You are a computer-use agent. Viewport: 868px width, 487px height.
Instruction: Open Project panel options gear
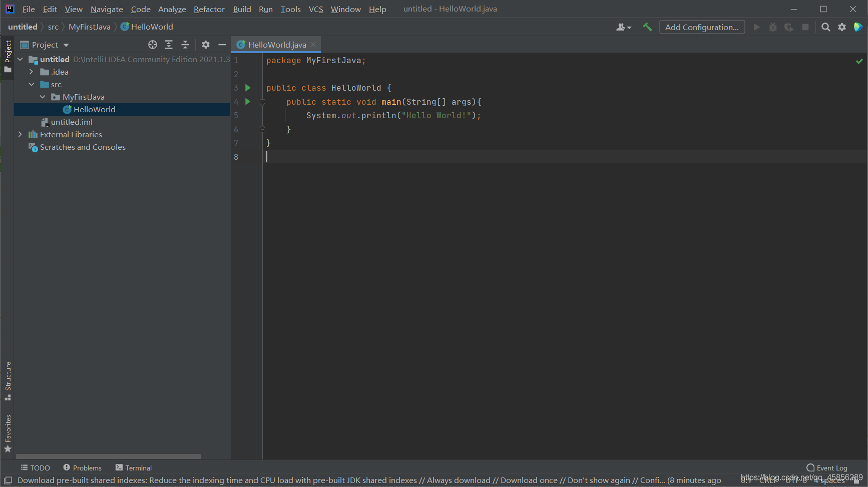206,45
